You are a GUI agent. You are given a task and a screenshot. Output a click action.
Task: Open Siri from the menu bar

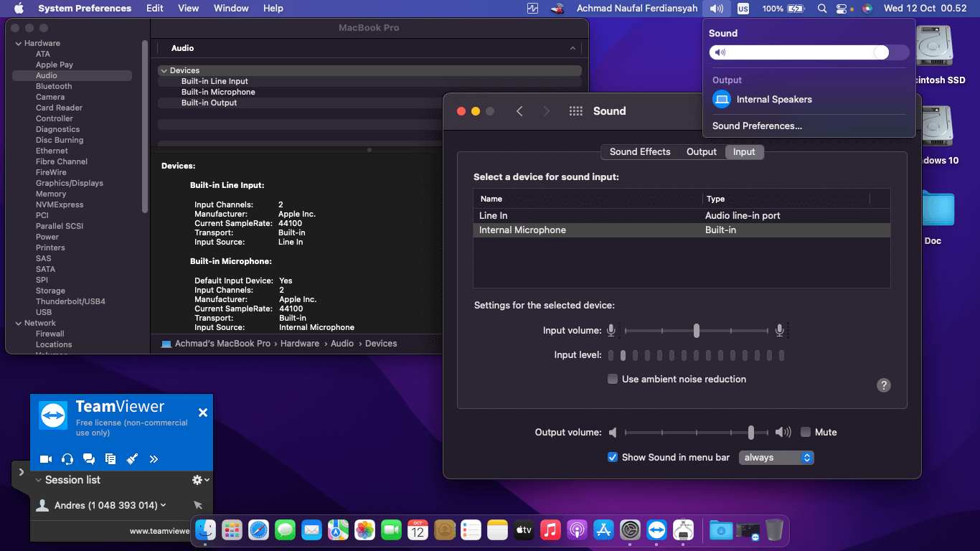click(x=867, y=9)
